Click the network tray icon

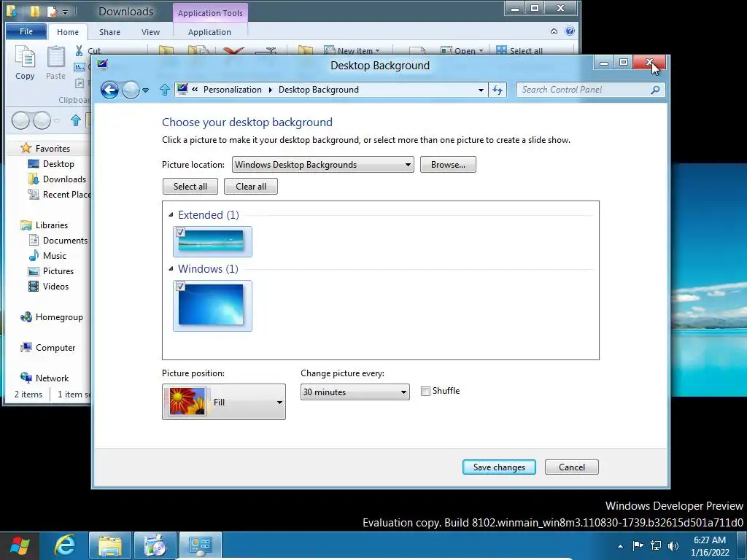pos(656,545)
